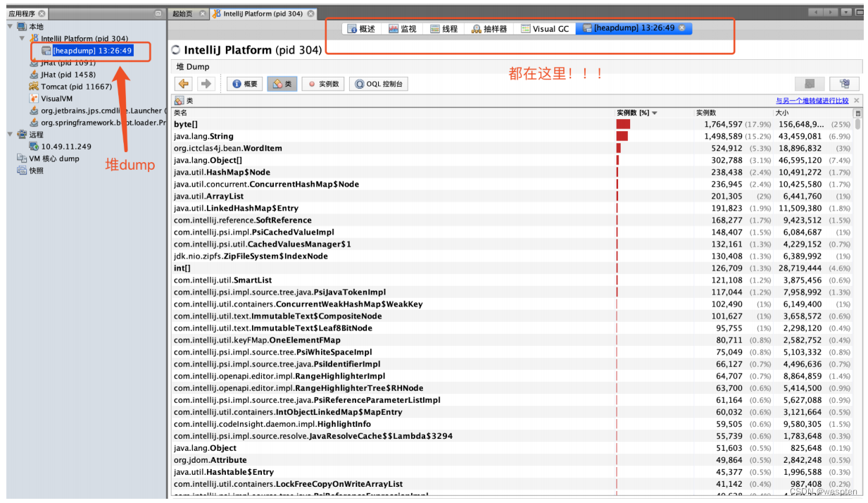The height and width of the screenshot is (503, 868).
Task: Close the 起始页 tab
Action: (x=203, y=13)
